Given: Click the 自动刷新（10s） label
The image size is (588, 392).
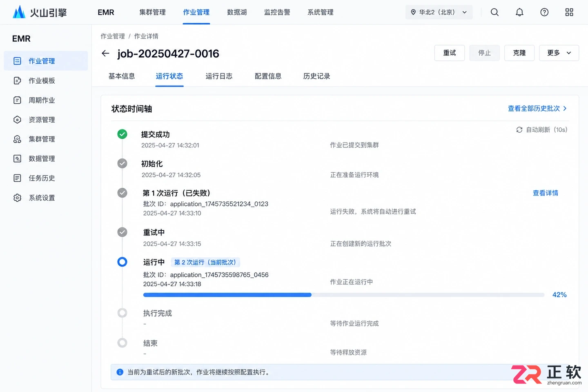Looking at the screenshot, I should pos(547,130).
